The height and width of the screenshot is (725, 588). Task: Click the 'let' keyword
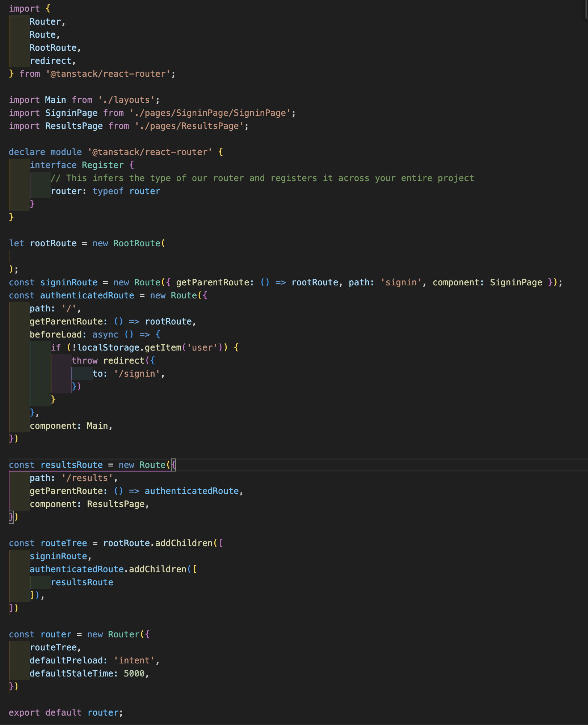click(17, 243)
